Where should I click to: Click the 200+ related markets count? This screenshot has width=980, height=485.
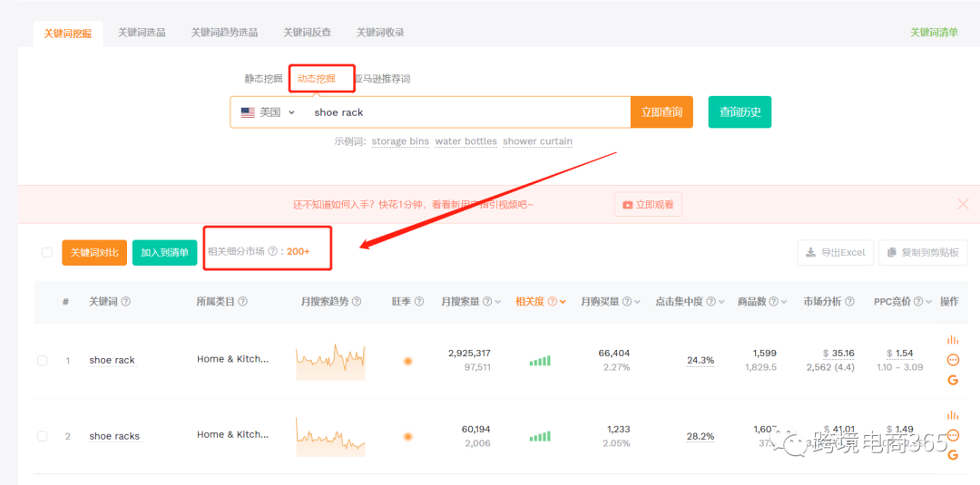[299, 251]
